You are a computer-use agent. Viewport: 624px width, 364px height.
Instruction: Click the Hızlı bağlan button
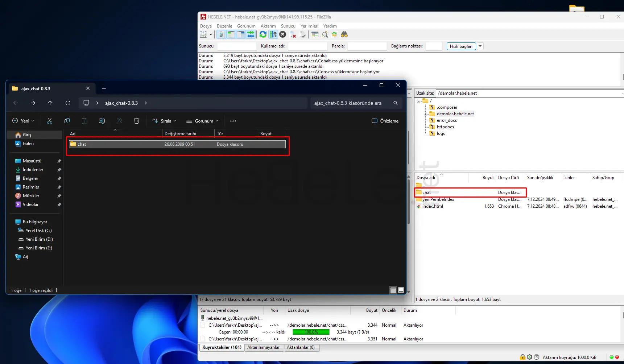pyautogui.click(x=461, y=46)
